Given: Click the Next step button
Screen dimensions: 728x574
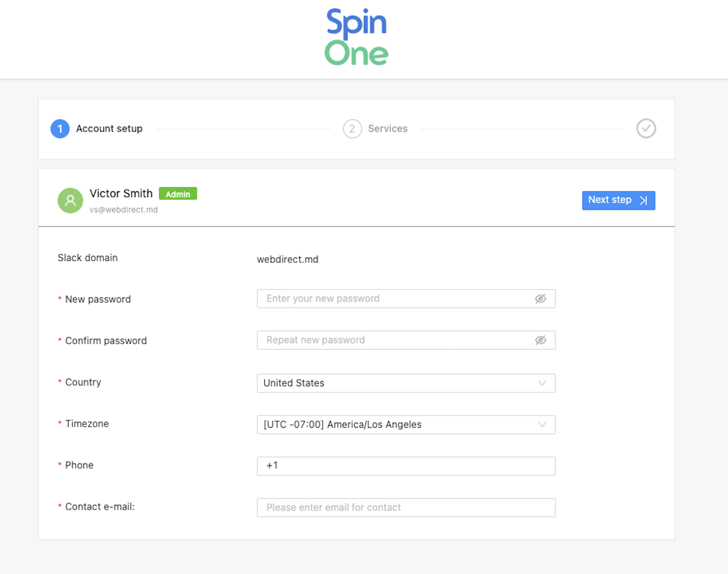Looking at the screenshot, I should point(619,201).
